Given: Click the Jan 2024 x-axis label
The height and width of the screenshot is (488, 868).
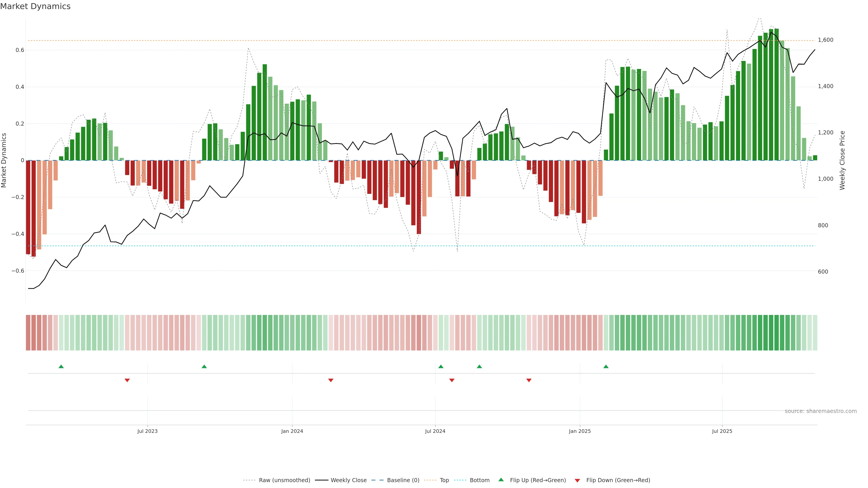Looking at the screenshot, I should click(x=292, y=431).
